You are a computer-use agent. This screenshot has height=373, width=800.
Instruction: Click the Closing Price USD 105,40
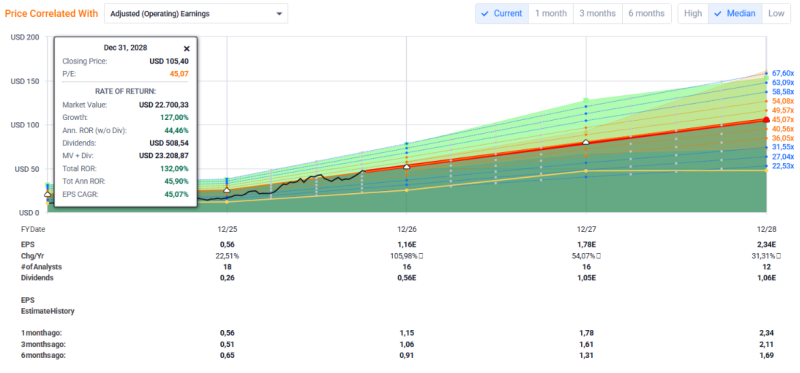tap(169, 61)
